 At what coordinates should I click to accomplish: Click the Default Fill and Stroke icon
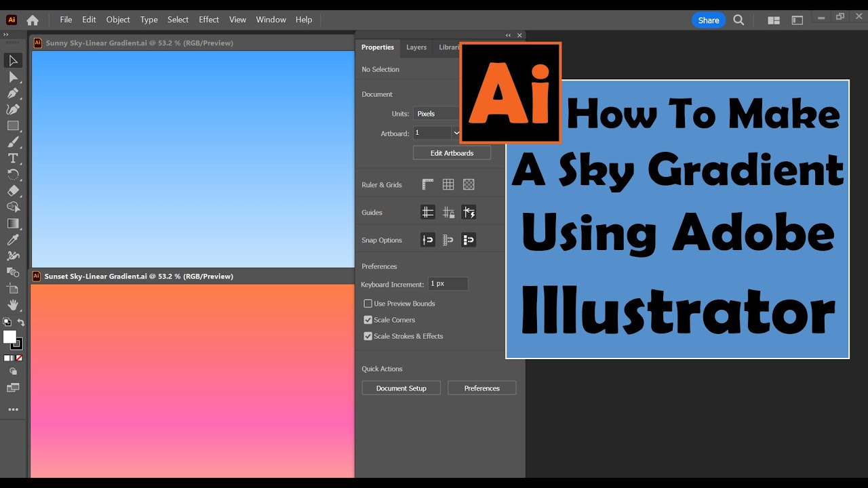[7, 323]
